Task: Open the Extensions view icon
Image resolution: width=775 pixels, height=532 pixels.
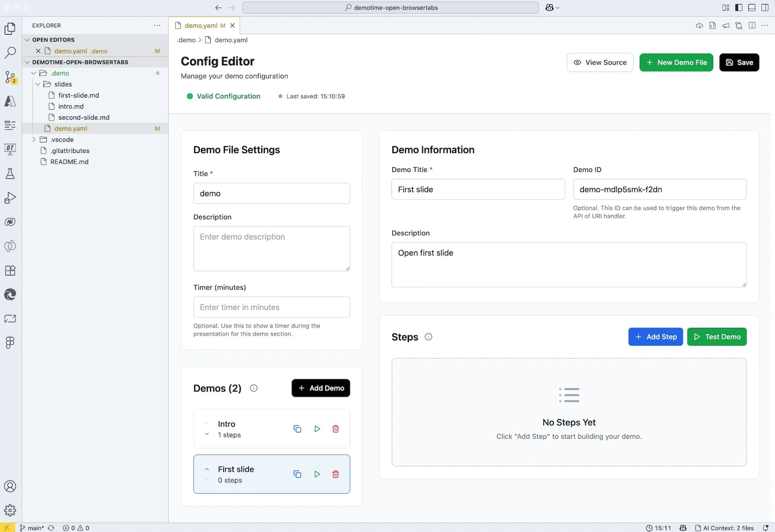Action: click(x=10, y=270)
